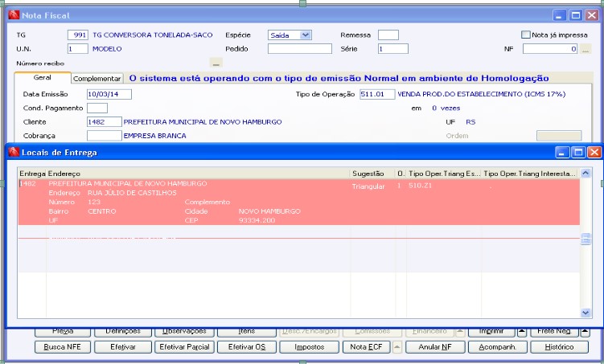The image size is (604, 364).
Task: Click the scrollbar thumb in delivery list
Action: (x=586, y=239)
